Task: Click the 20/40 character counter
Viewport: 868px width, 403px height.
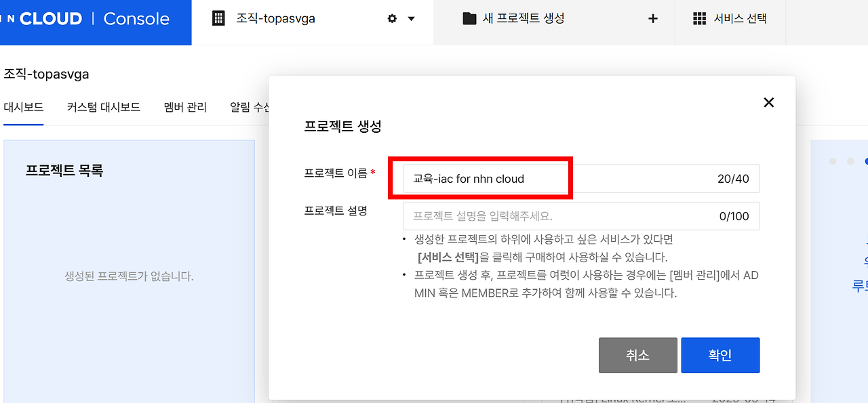Action: pos(733,179)
